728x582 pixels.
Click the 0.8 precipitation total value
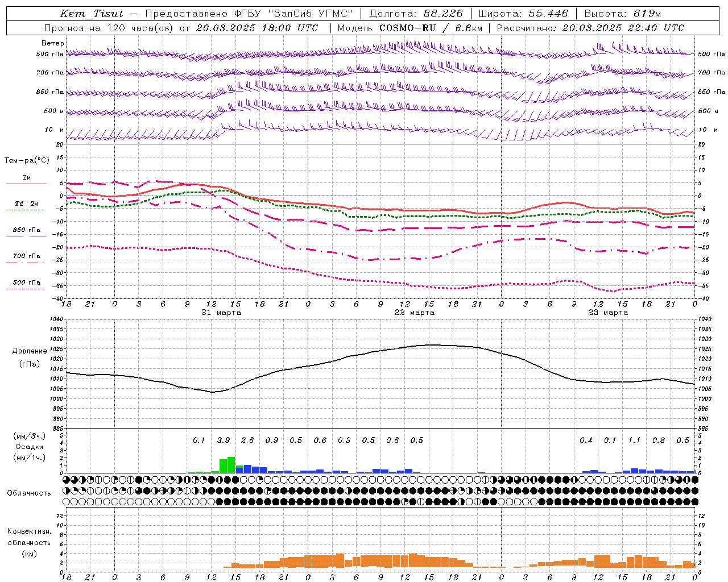click(659, 440)
